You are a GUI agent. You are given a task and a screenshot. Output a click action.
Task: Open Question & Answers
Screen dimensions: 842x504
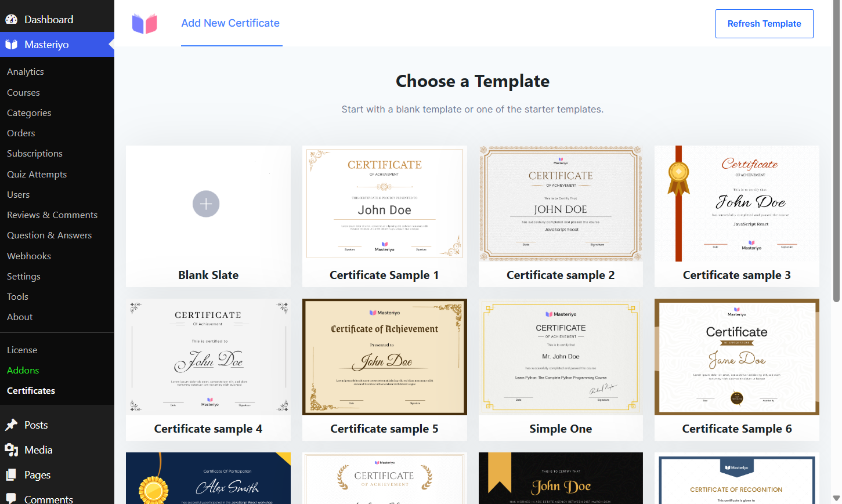click(x=49, y=235)
